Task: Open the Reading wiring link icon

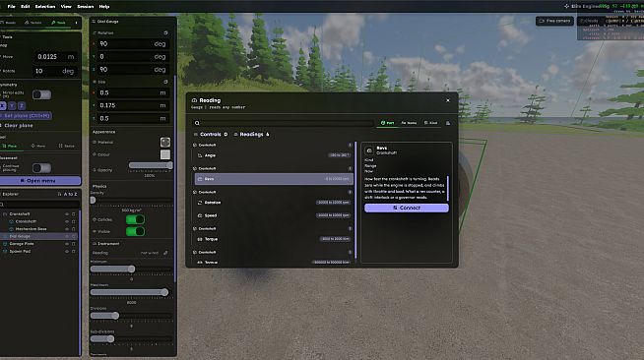Action: tap(165, 253)
